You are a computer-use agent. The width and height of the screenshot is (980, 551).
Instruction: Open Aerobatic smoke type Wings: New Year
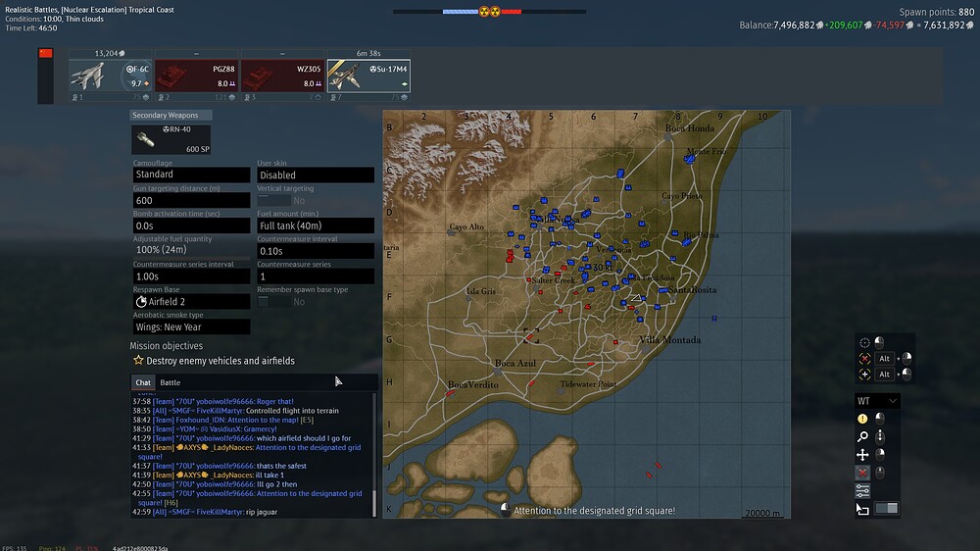coord(191,326)
